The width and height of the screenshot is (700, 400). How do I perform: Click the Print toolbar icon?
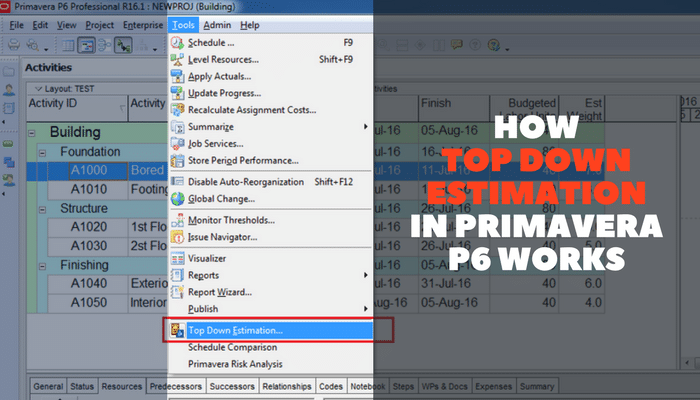[x=14, y=45]
